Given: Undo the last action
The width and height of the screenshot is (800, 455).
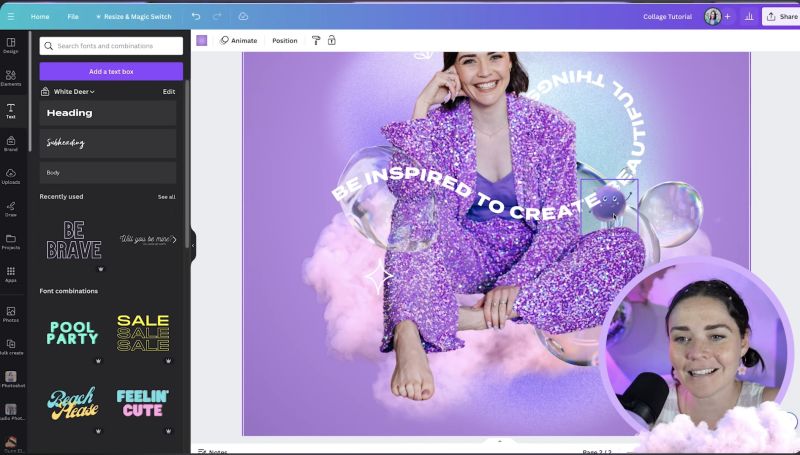Looking at the screenshot, I should 196,16.
